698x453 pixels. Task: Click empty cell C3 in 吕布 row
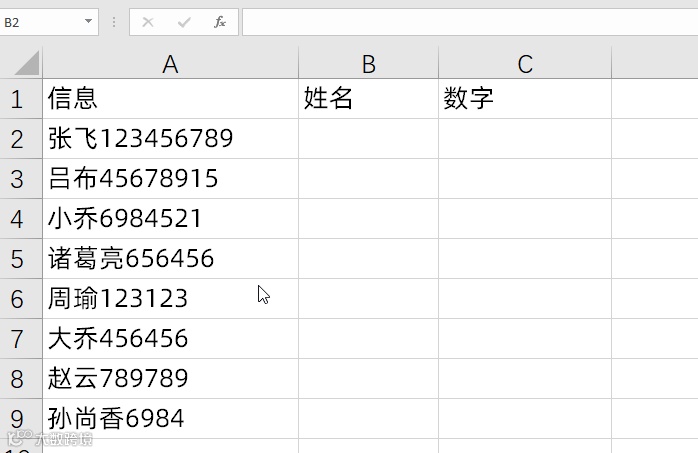tap(525, 178)
